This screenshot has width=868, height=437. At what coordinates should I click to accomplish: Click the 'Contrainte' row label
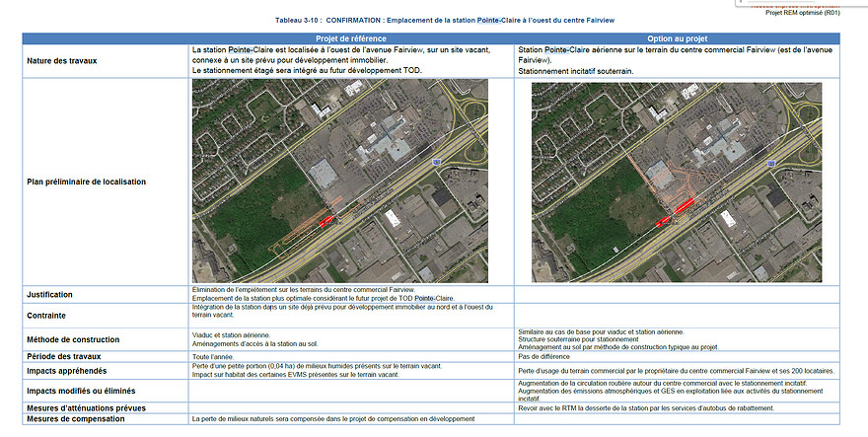pyautogui.click(x=46, y=316)
